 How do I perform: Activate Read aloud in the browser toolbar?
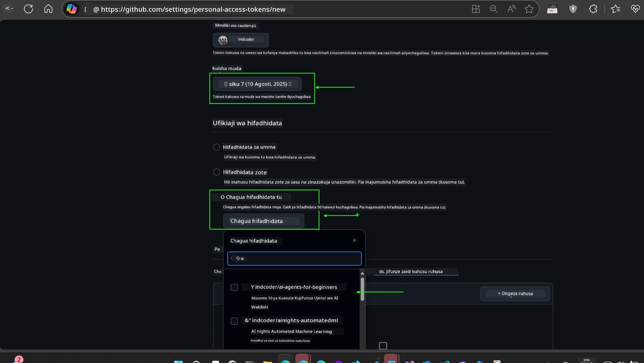511,9
